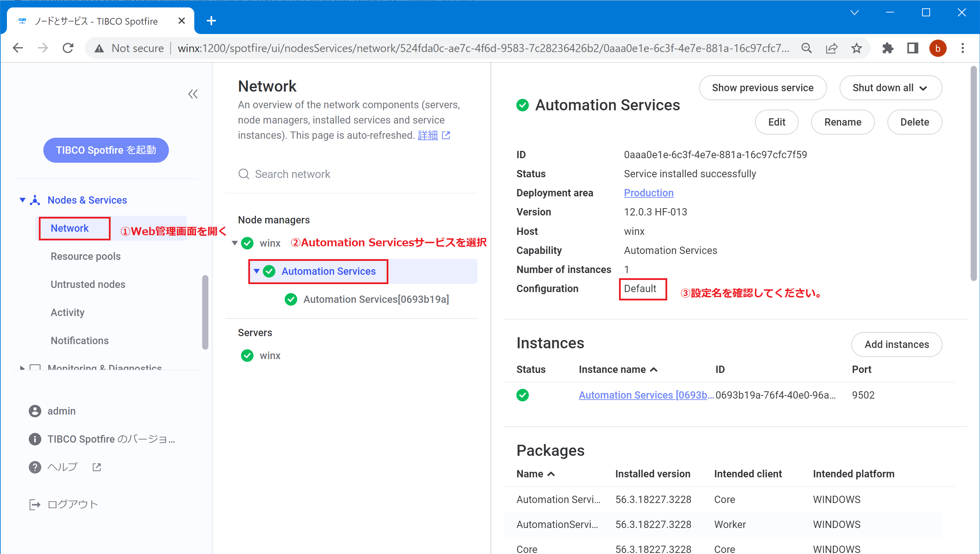Click Add instances
The image size is (980, 554).
897,344
